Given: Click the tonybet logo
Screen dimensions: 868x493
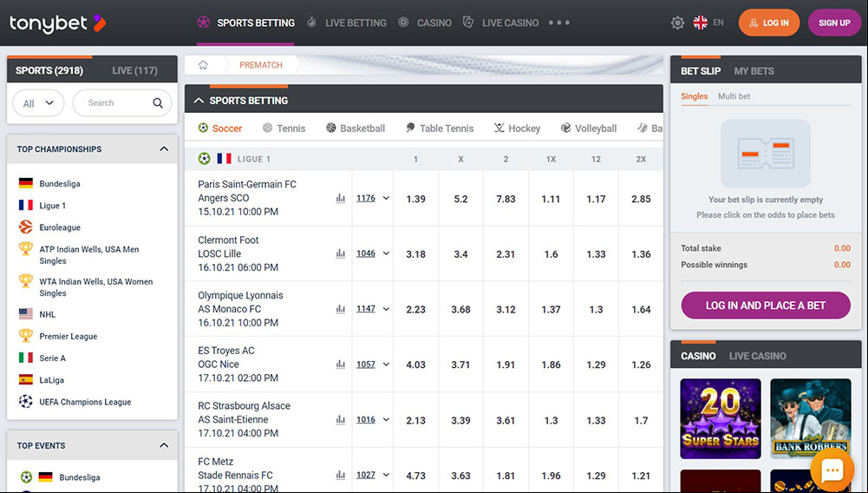Looking at the screenshot, I should 57,23.
